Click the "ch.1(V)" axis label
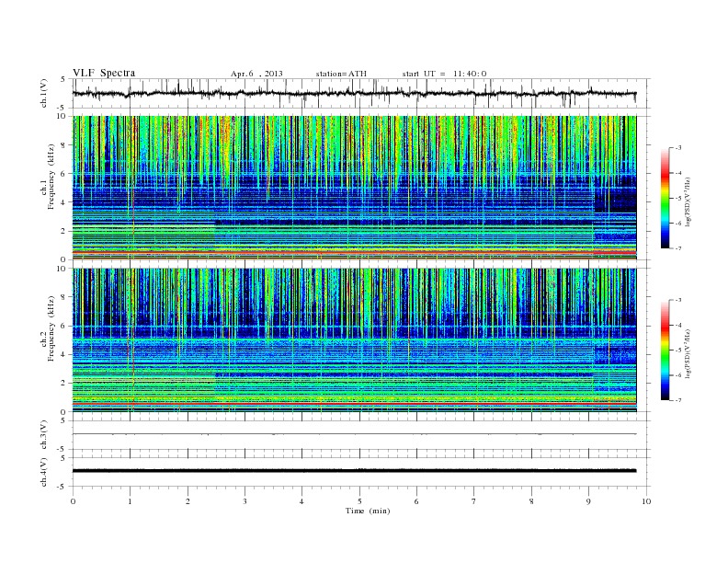 (x=43, y=93)
